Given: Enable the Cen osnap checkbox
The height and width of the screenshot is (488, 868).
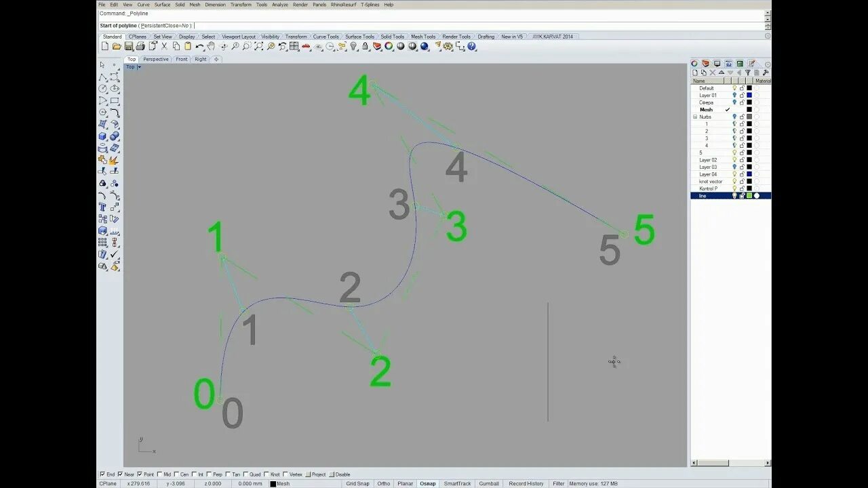Looking at the screenshot, I should 177,474.
